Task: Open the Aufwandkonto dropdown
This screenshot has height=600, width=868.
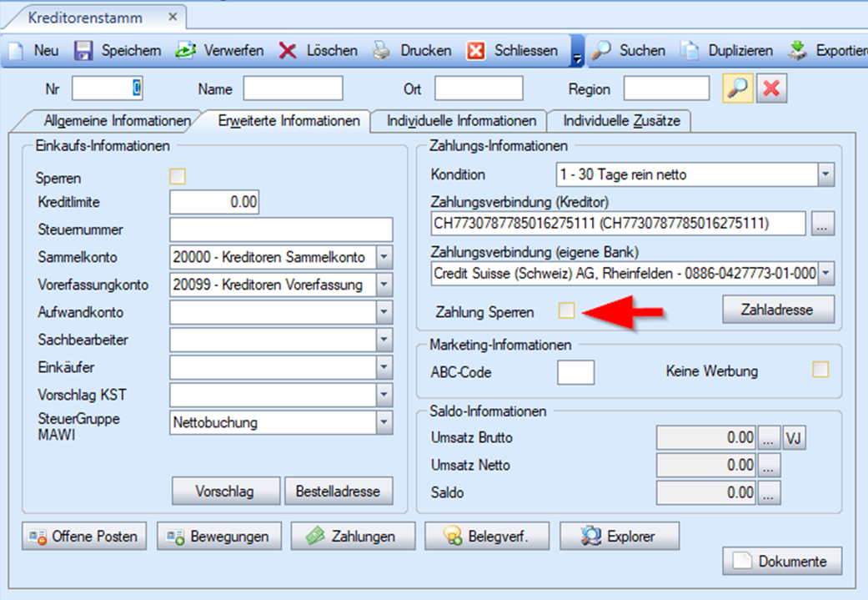Action: point(384,312)
